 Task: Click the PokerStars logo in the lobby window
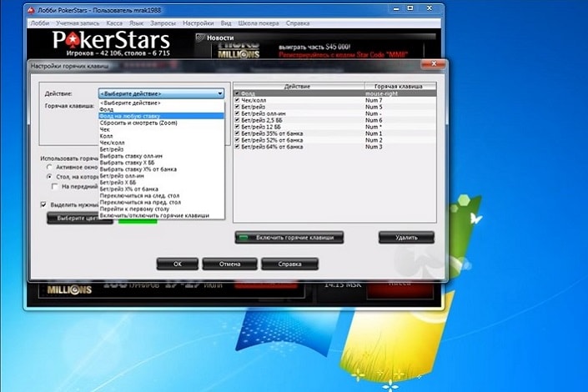tap(111, 40)
